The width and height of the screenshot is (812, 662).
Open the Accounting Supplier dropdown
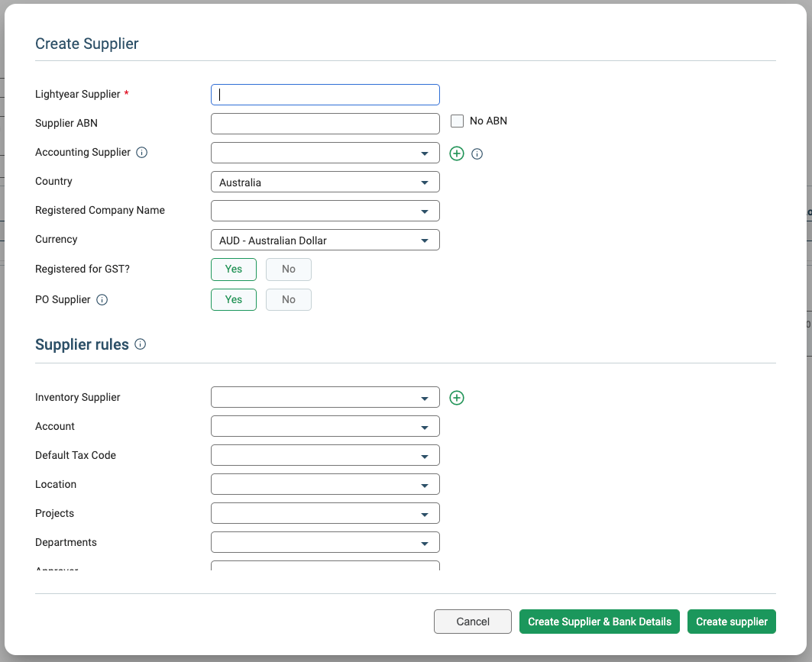325,153
